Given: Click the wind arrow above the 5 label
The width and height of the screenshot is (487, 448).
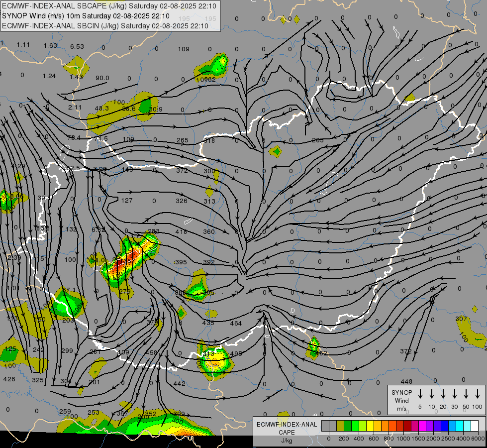Looking at the screenshot, I should point(420,393).
